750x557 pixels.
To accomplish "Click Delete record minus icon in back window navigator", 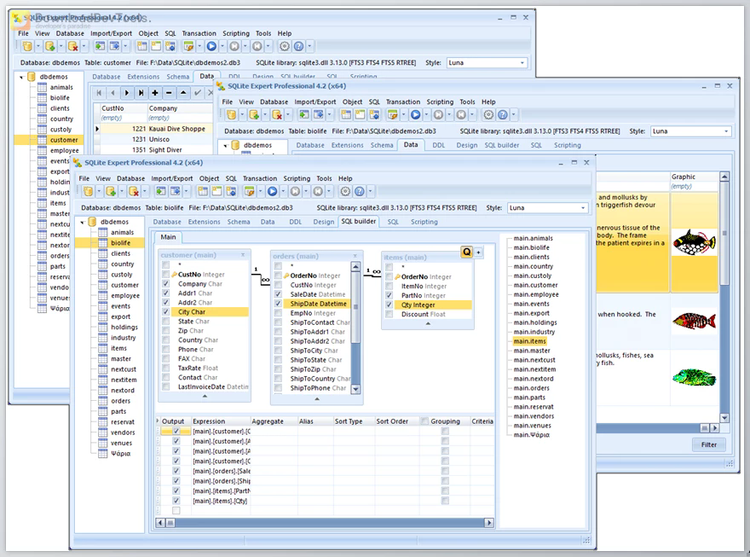I will pos(169,93).
